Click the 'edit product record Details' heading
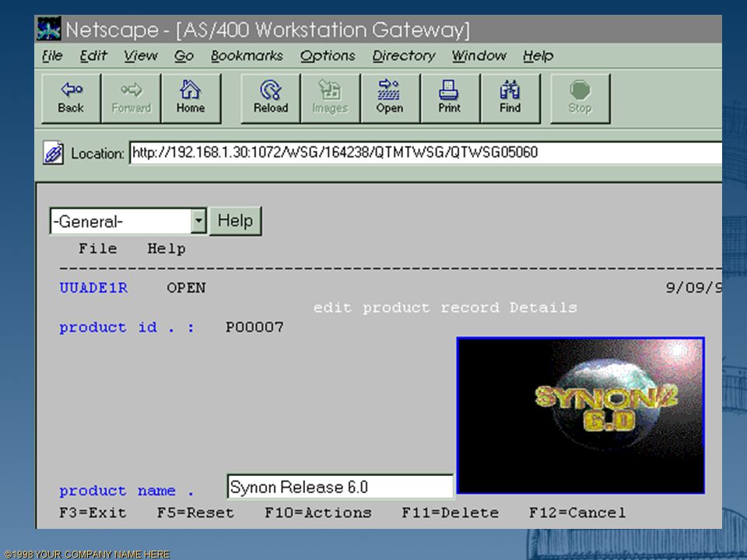747x560 pixels. coord(445,308)
